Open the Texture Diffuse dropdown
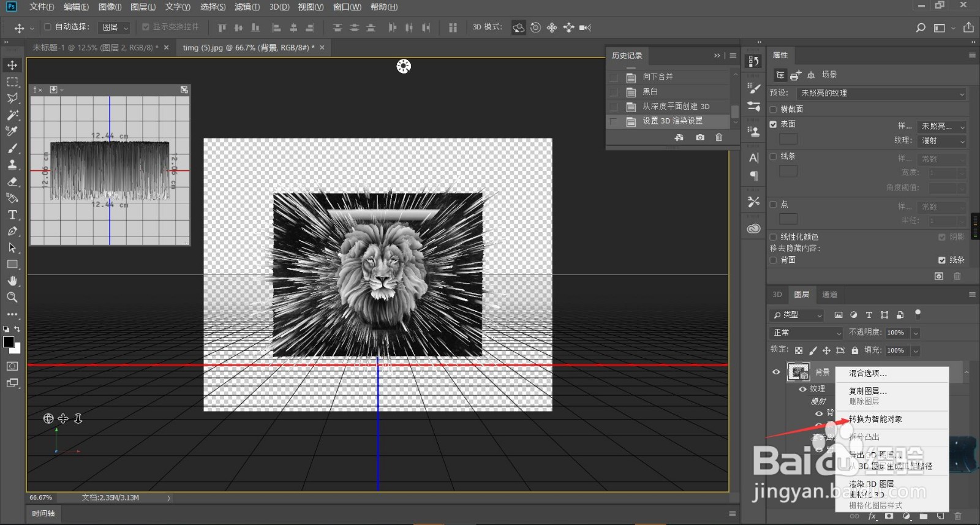Viewport: 980px width, 525px height. pyautogui.click(x=942, y=141)
